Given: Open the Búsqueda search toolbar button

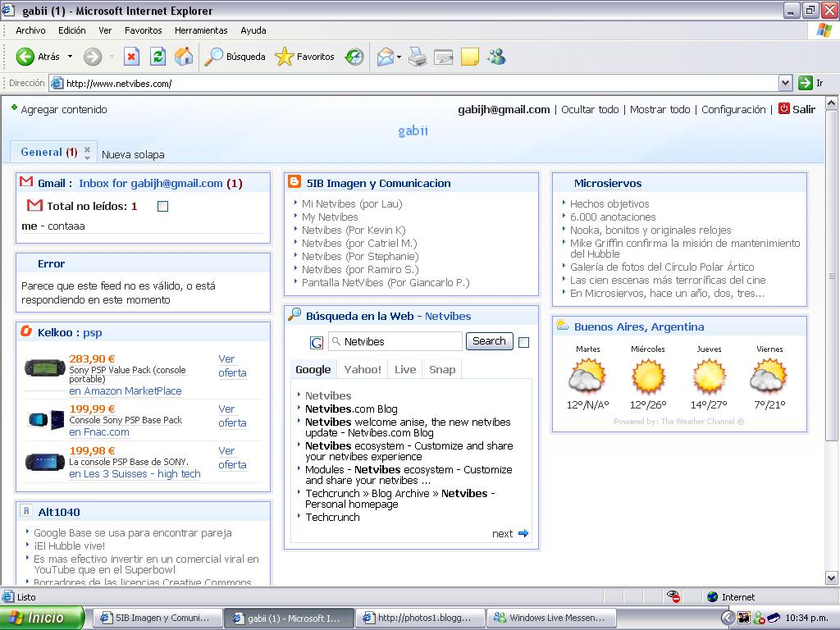Looking at the screenshot, I should [x=235, y=57].
